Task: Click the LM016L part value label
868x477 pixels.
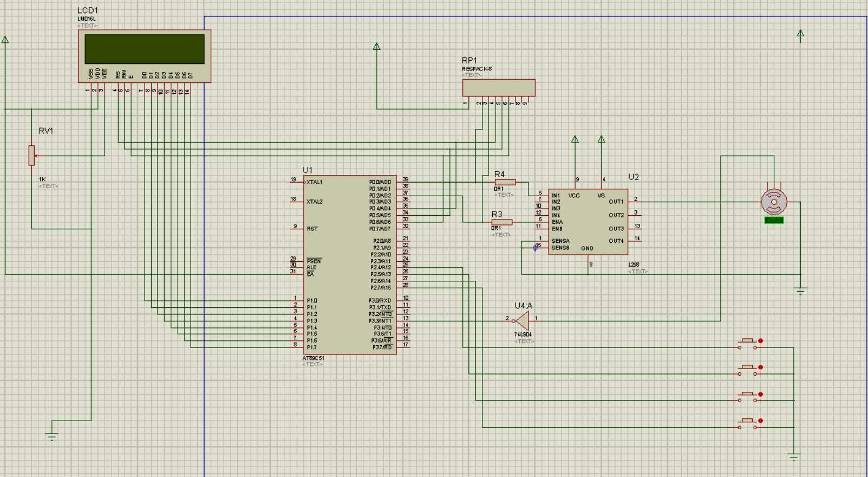Action: tap(86, 19)
